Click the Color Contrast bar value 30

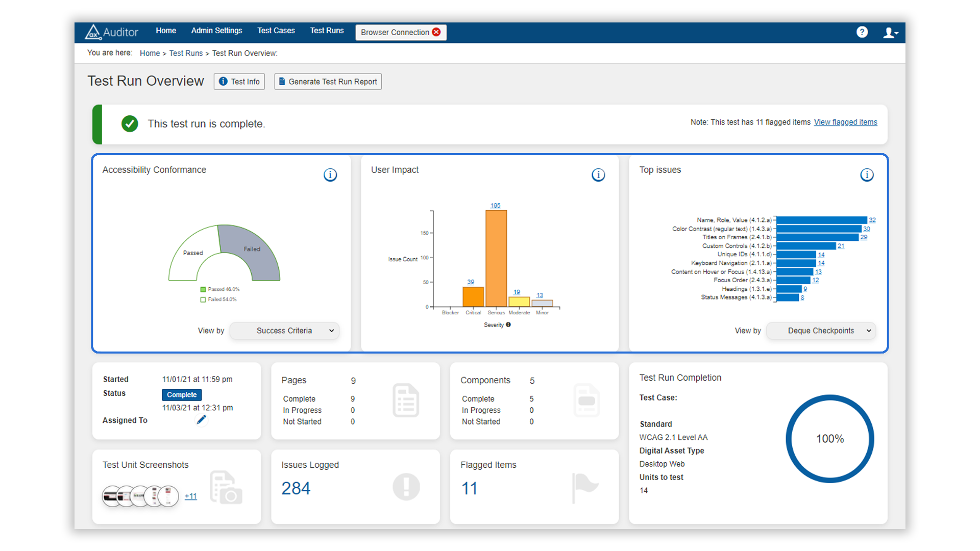tap(867, 229)
